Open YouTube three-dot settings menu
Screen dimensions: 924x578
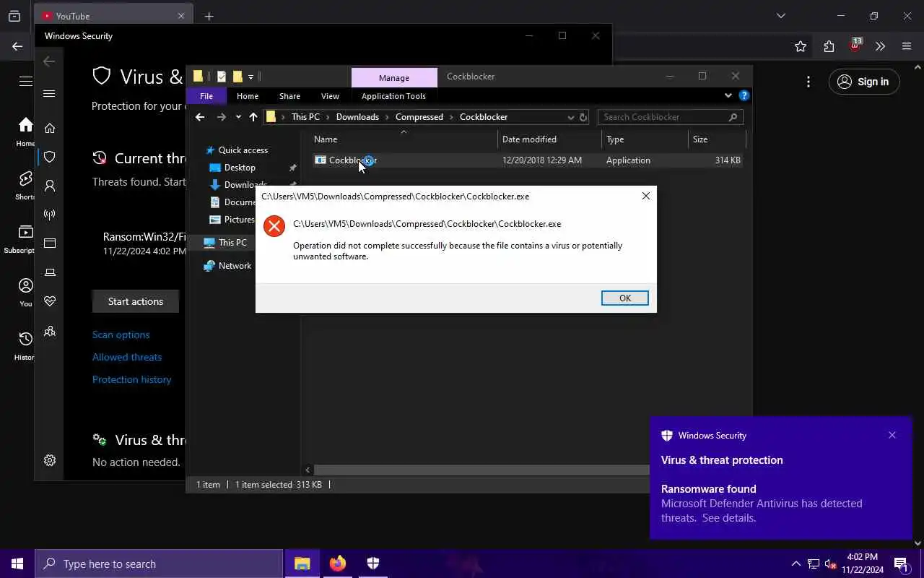tap(808, 82)
